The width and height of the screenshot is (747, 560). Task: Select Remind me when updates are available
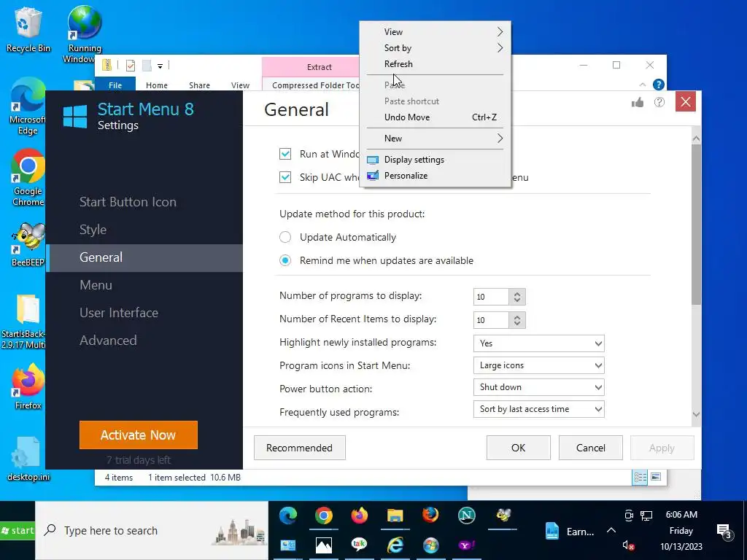[285, 260]
